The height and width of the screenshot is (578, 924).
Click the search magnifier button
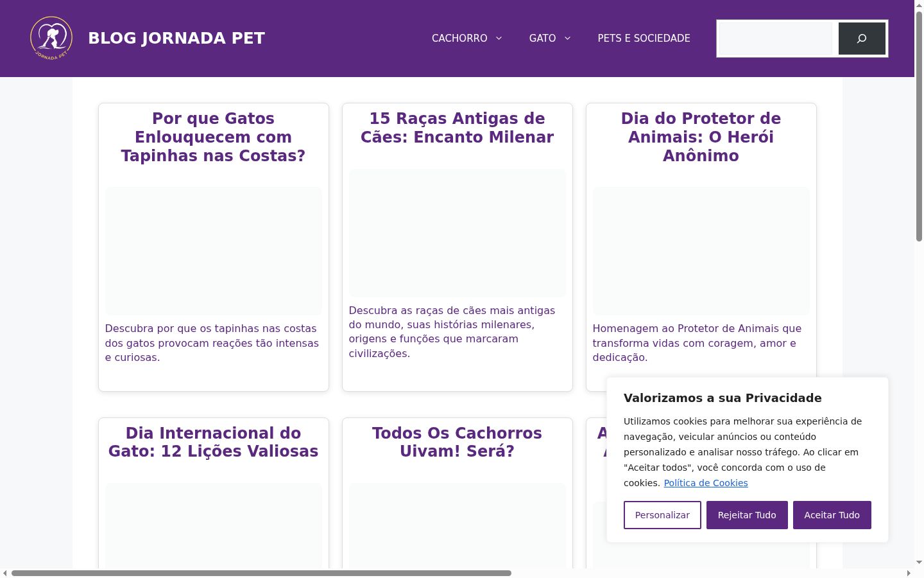[x=862, y=39]
